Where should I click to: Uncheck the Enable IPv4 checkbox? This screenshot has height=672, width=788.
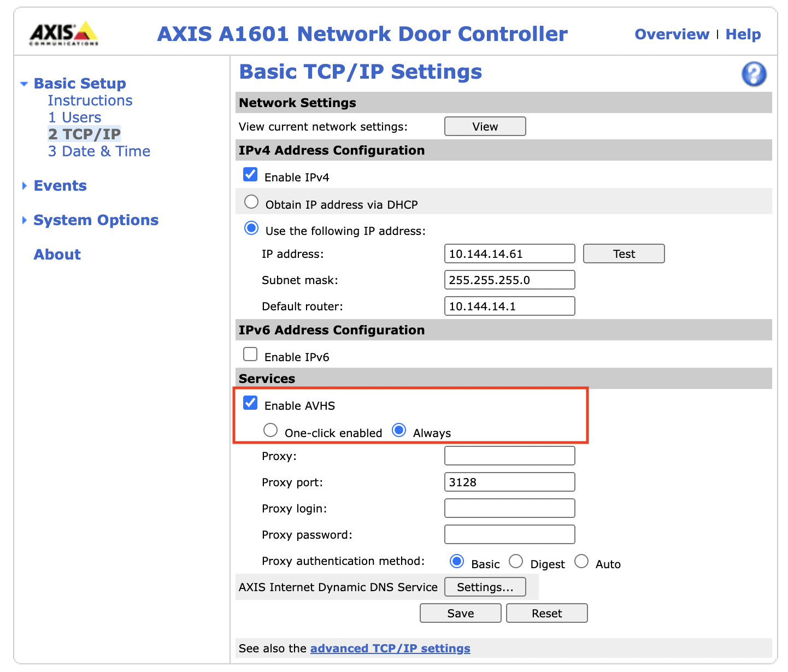pyautogui.click(x=250, y=175)
